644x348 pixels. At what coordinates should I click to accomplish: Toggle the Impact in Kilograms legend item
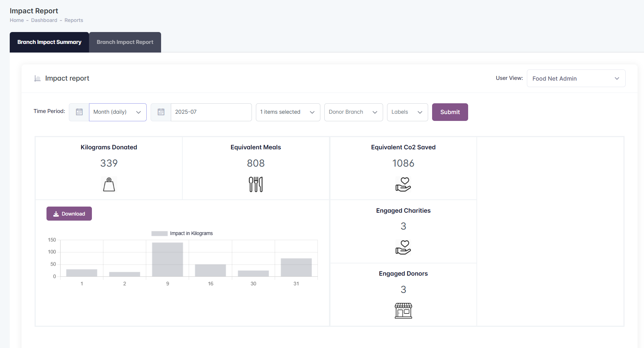[182, 234]
